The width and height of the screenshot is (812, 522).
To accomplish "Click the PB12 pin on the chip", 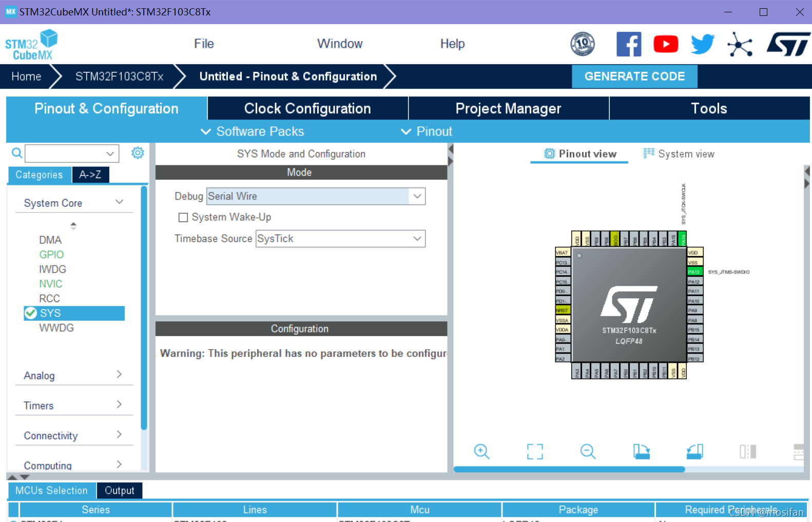I will (x=694, y=358).
